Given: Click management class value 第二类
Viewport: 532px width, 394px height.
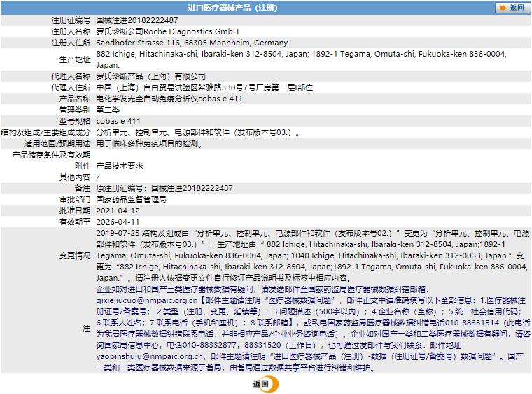Looking at the screenshot, I should click(x=108, y=110).
